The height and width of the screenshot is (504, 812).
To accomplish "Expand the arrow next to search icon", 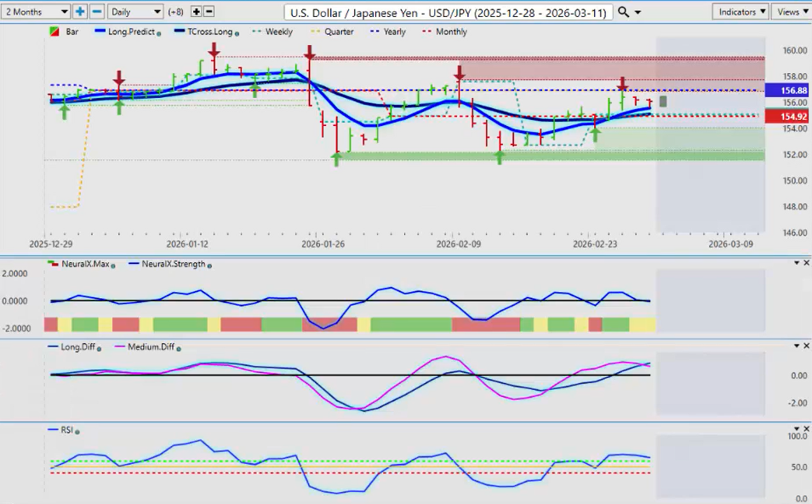I will tap(638, 12).
